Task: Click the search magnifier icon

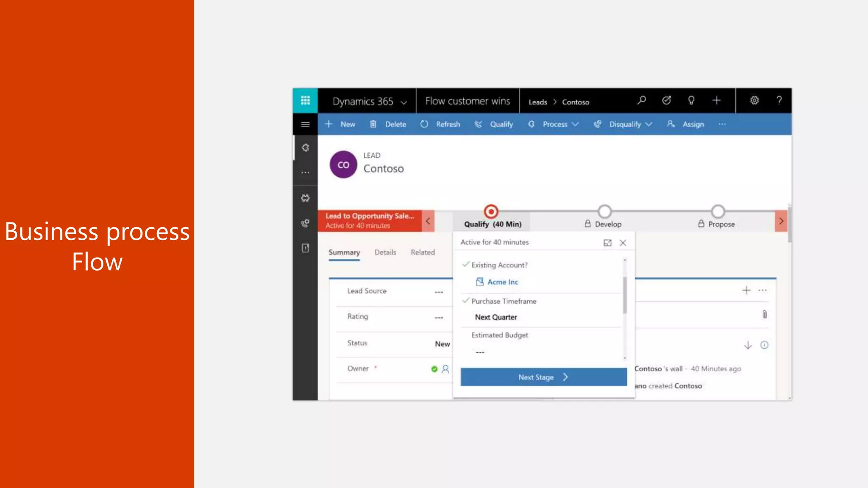Action: [x=642, y=100]
